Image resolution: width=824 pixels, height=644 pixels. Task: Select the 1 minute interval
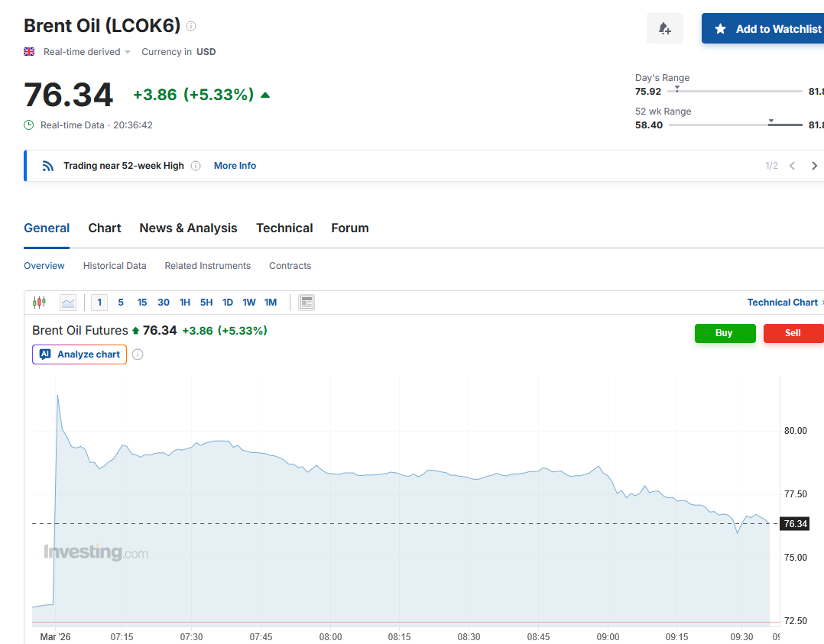pyautogui.click(x=99, y=303)
